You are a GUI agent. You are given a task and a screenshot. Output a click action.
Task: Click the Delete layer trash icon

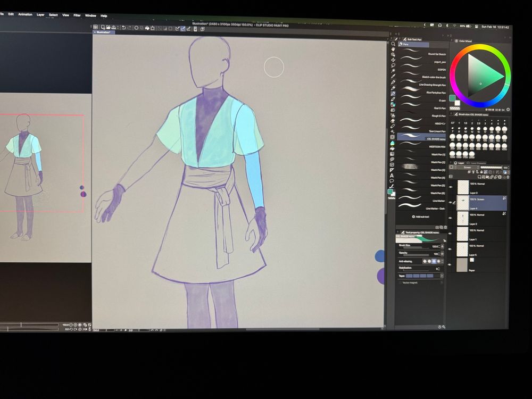click(x=507, y=177)
